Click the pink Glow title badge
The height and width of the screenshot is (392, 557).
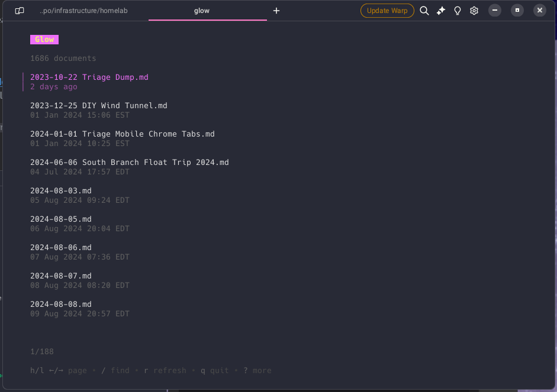pos(44,40)
